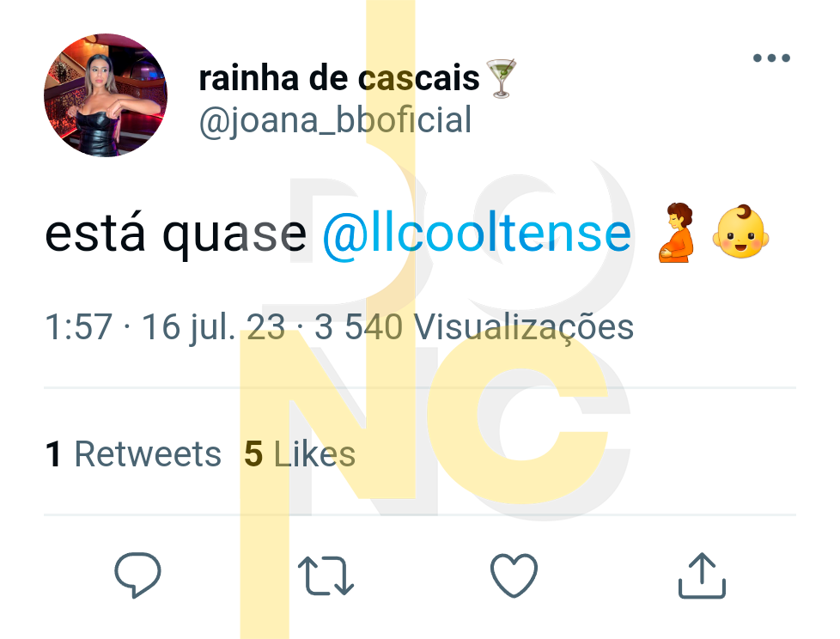Screen dimensions: 840x639
Task: Click the tweet text está quase
Action: click(x=176, y=234)
